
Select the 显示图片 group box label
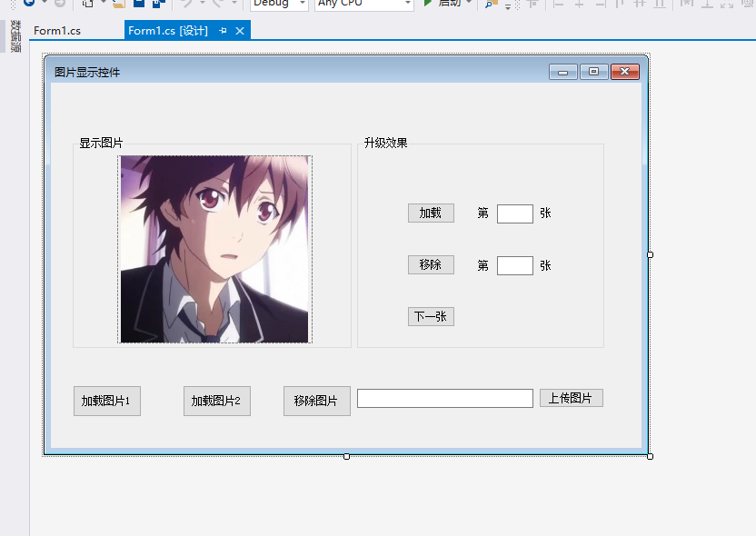coord(101,144)
